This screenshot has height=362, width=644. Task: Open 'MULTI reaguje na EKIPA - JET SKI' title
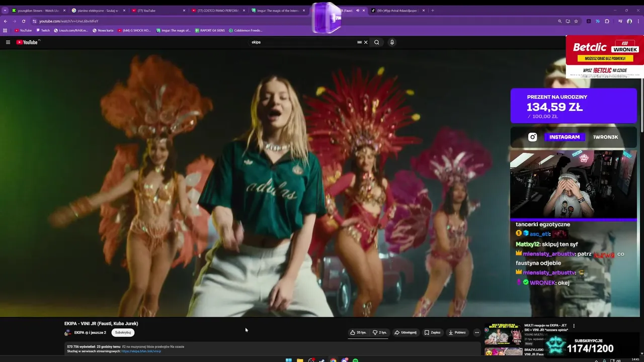546,327
